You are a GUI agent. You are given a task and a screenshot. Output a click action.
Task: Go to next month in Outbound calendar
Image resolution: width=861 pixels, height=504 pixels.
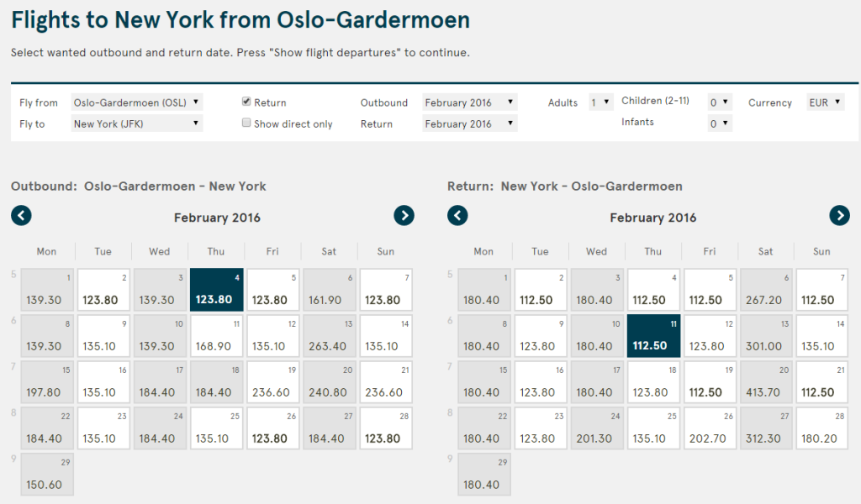click(x=404, y=215)
